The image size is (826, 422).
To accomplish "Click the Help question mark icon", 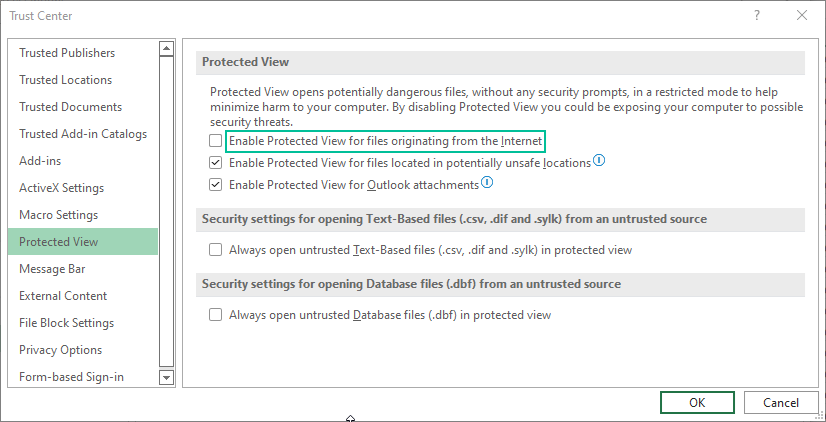I will point(757,15).
